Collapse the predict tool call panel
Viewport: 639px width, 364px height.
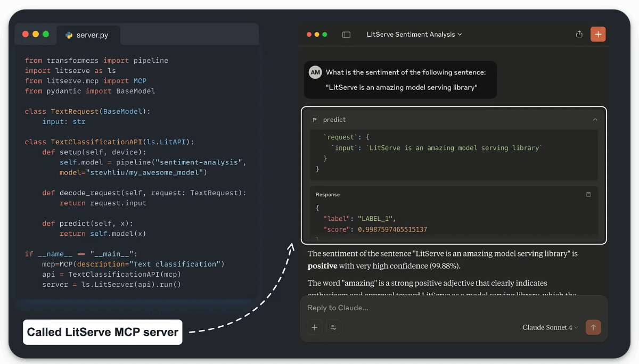[x=595, y=120]
